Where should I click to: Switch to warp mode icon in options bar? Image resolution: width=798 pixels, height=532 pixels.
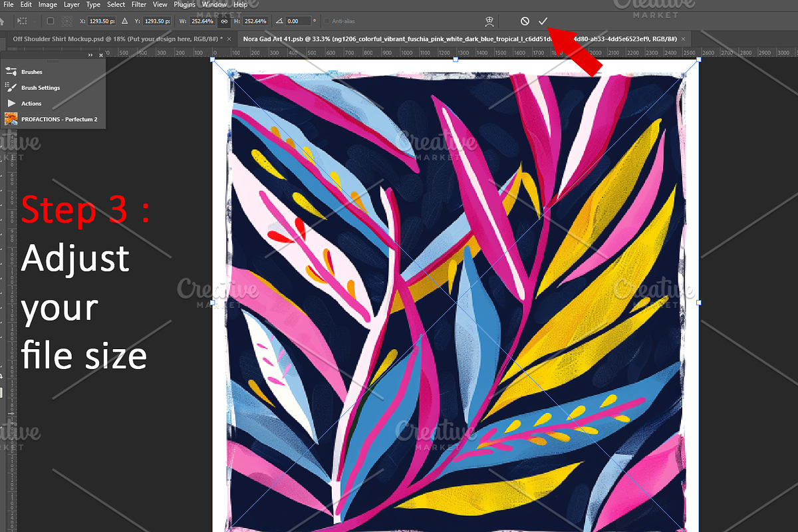489,21
